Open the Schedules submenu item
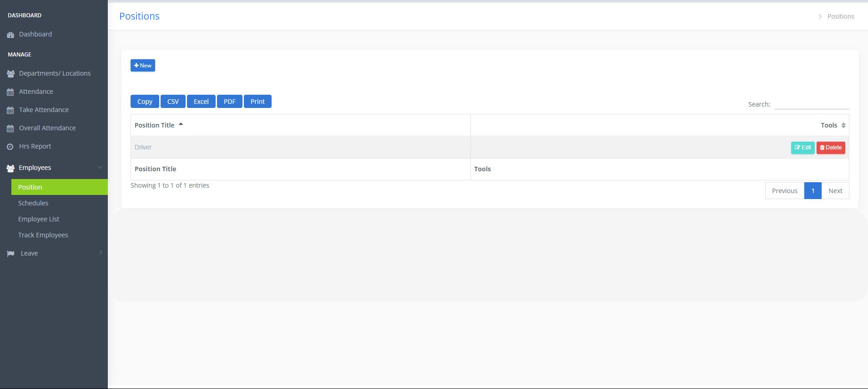This screenshot has width=868, height=389. (x=33, y=203)
